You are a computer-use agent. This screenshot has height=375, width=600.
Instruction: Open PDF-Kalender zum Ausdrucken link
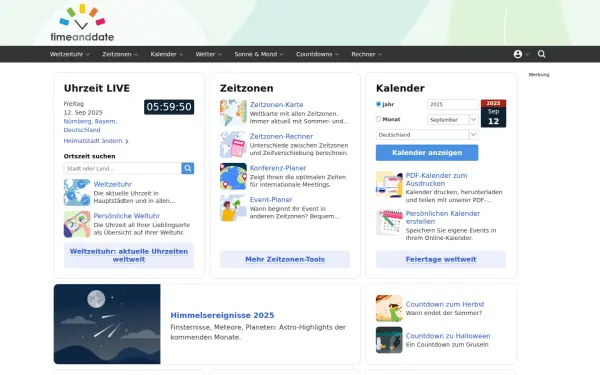tap(436, 179)
